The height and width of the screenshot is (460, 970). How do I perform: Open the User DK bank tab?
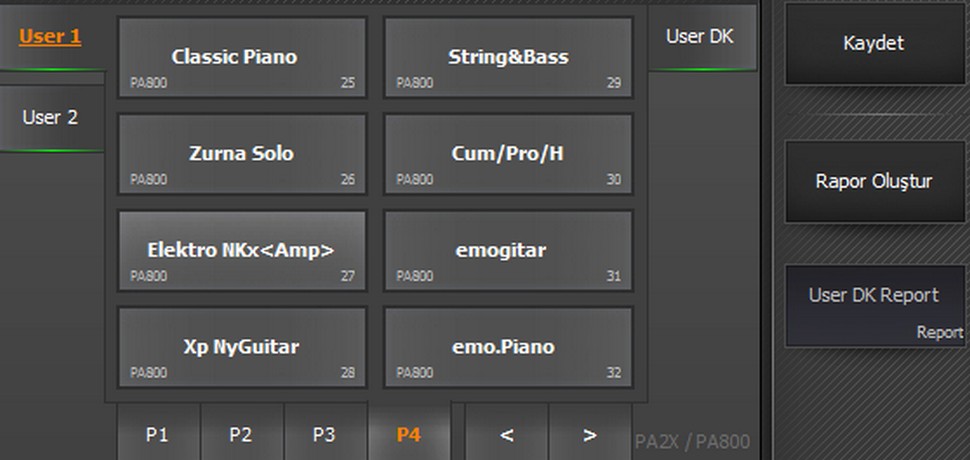[x=700, y=37]
